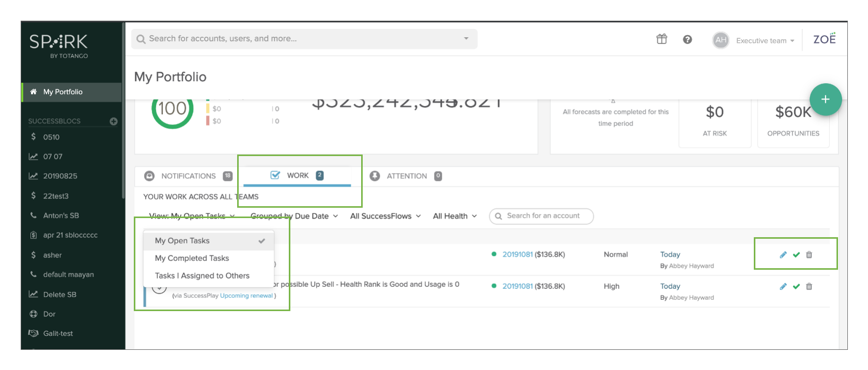Image resolution: width=868 pixels, height=370 pixels.
Task: Click the High priority label
Action: pyautogui.click(x=612, y=286)
